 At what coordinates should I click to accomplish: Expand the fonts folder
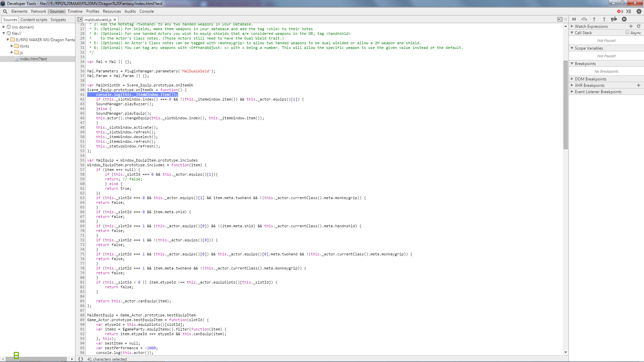pos(12,46)
